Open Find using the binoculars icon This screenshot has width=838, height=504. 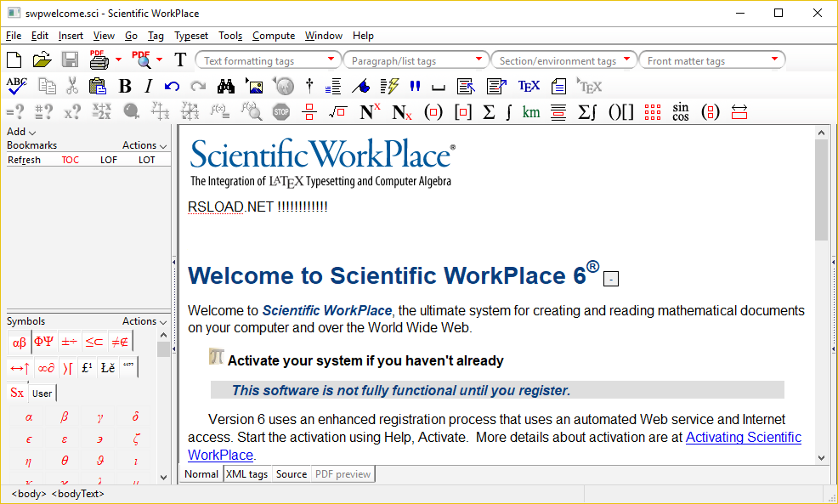tap(225, 86)
